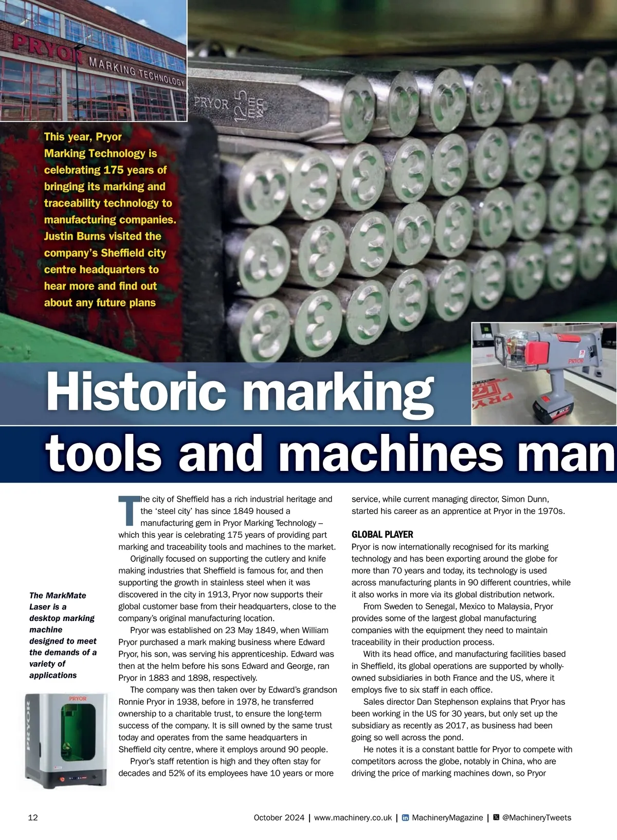Click the 'October 2024' issue date
Viewport: 617px width, 840px height.
[279, 818]
